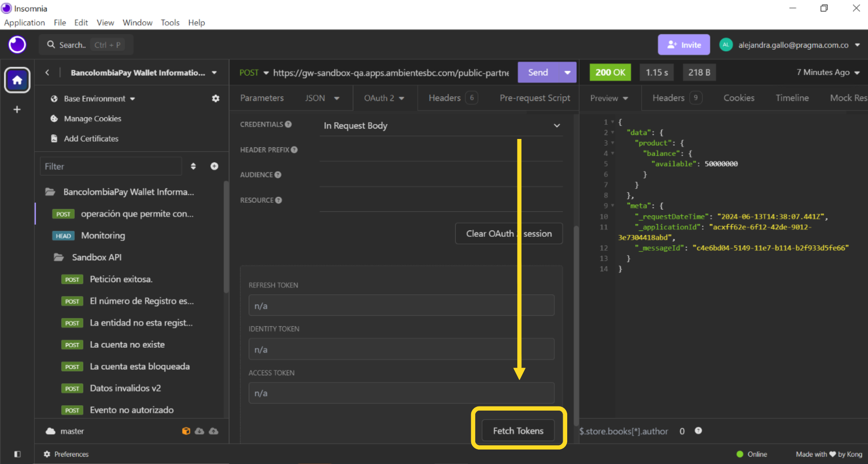
Task: Open the POST method dropdown
Action: [x=254, y=72]
